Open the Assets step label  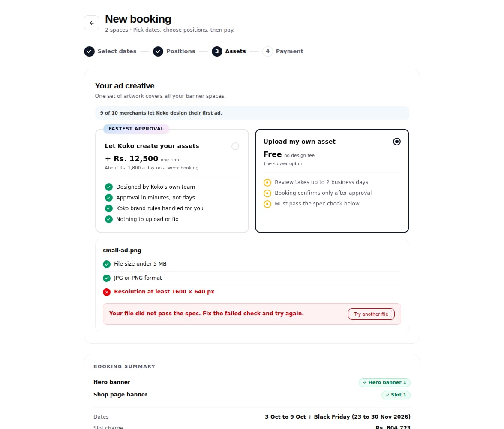pos(235,51)
